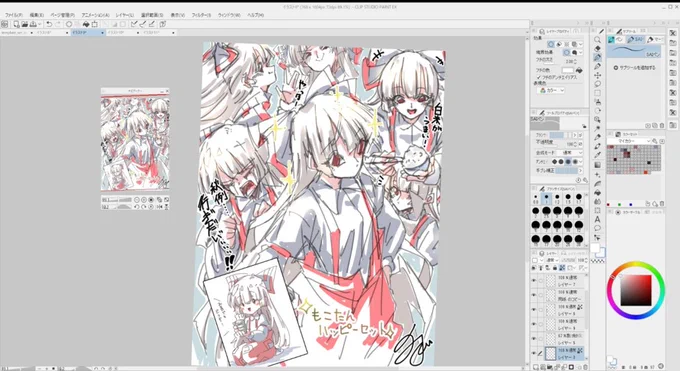This screenshot has height=371, width=680.
Task: Switch to the template document tab
Action: 16,33
